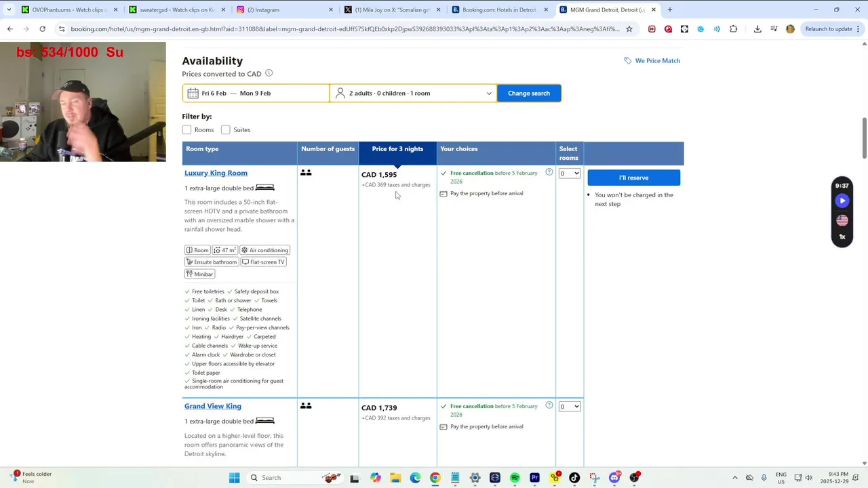This screenshot has height=488, width=868.
Task: Open the browser downloads icon
Action: [x=757, y=29]
